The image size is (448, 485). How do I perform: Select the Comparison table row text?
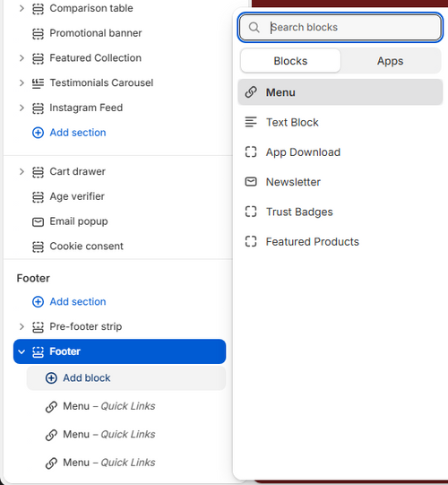(x=91, y=8)
